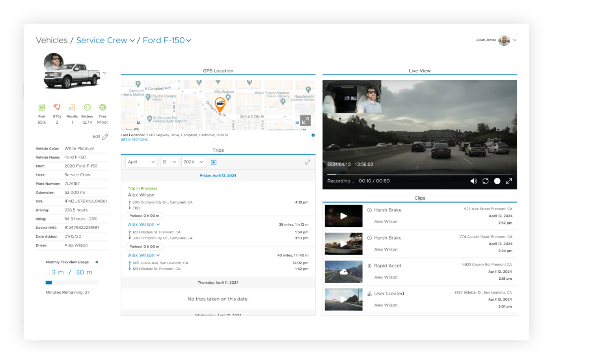Open the April month dropdown
The image size is (611, 364).
142,162
